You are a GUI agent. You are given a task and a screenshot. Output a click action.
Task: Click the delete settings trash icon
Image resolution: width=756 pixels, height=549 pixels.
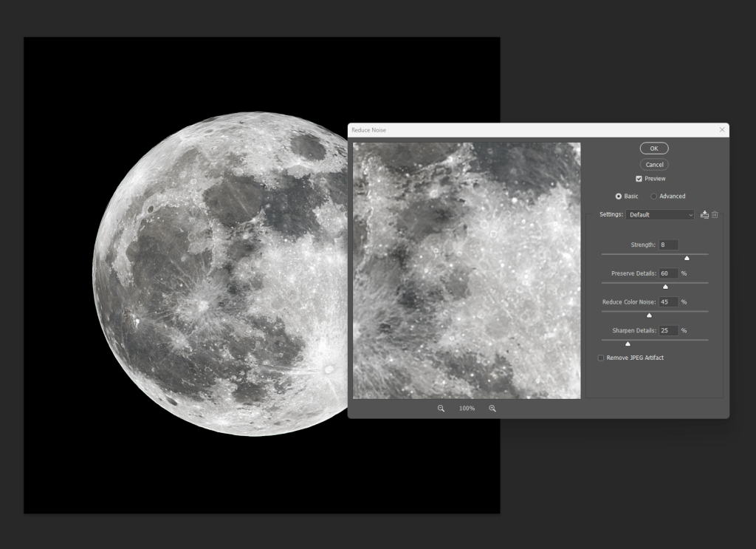[715, 215]
